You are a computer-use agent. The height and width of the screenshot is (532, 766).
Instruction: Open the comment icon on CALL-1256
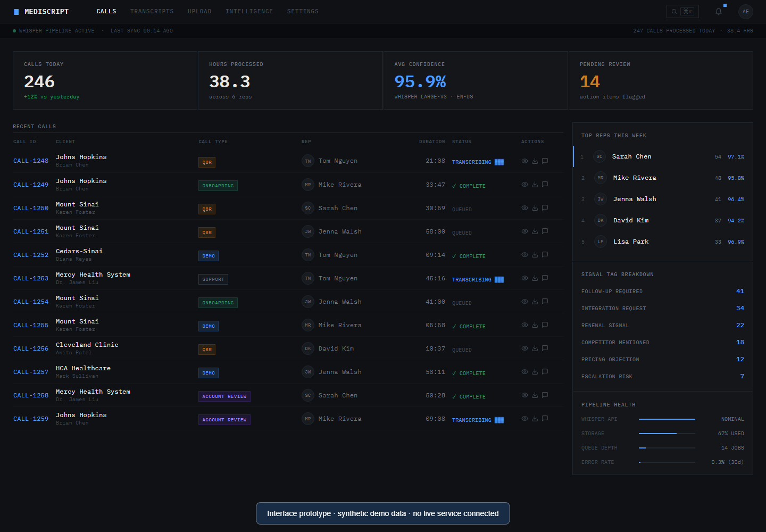(x=545, y=348)
